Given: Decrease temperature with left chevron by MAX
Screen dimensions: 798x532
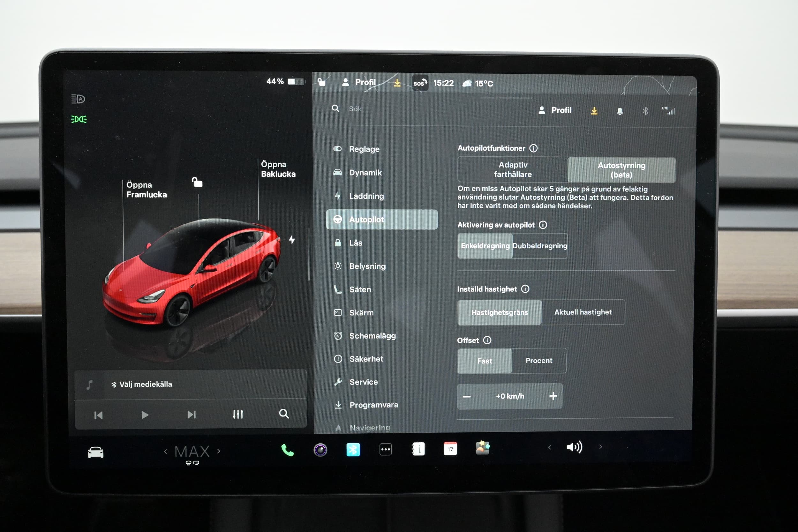Looking at the screenshot, I should [166, 452].
